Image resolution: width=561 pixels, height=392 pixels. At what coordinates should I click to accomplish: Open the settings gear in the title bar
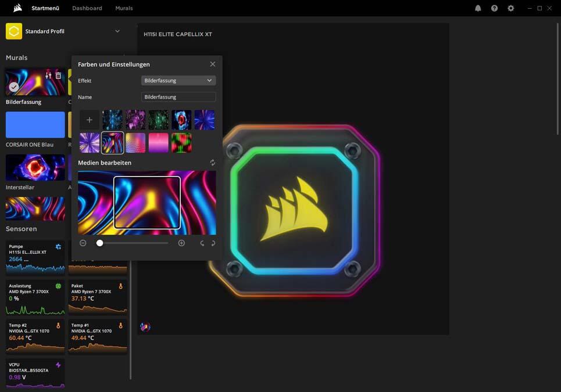pos(511,8)
